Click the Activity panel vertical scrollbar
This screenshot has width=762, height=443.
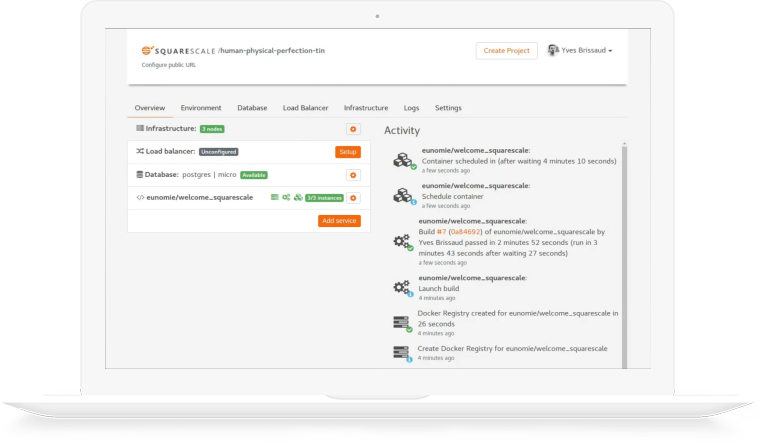pyautogui.click(x=626, y=250)
